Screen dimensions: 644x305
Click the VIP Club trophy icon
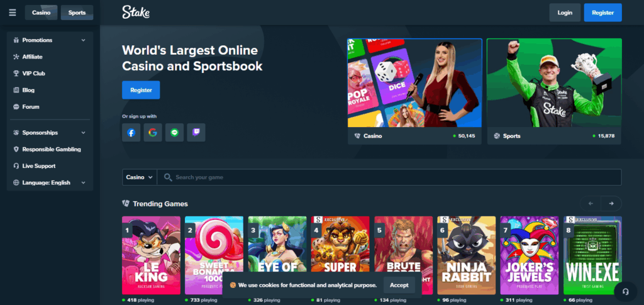point(16,74)
